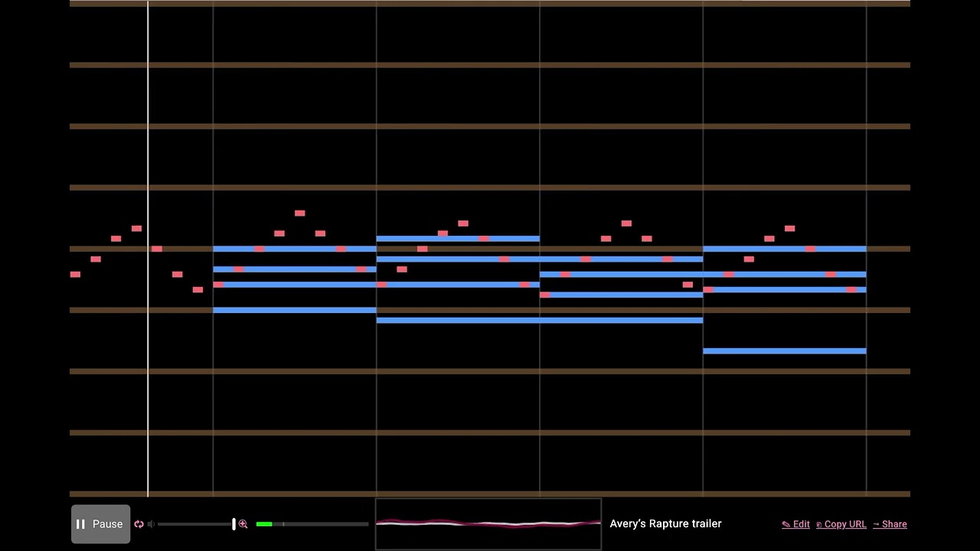Click the white playhead line
Screen dimensions: 980x551
[148, 249]
